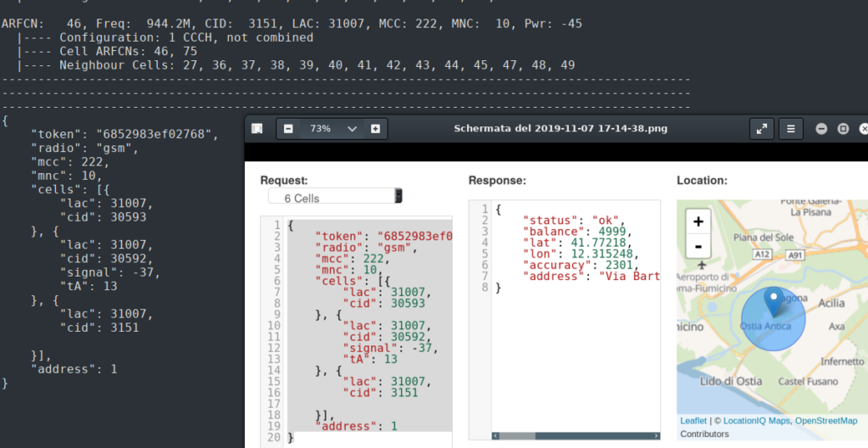Click the 'Acilia' map label
This screenshot has width=868, height=448.
pyautogui.click(x=832, y=303)
